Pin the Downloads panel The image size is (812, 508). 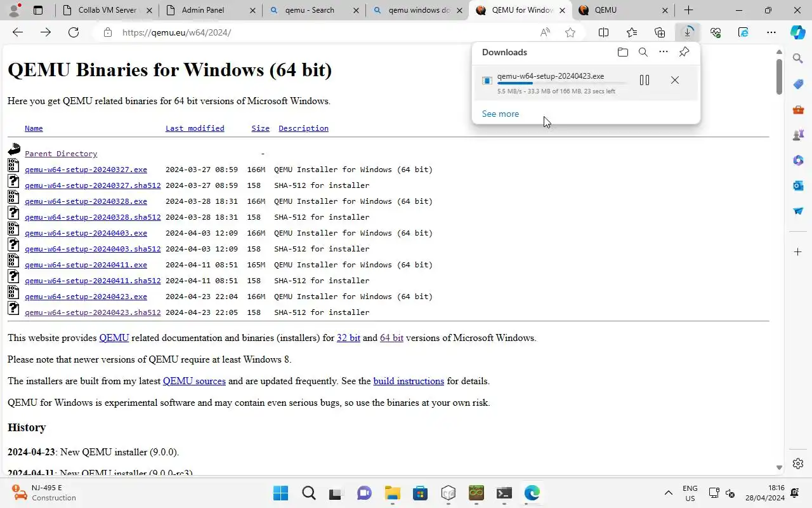tap(684, 52)
